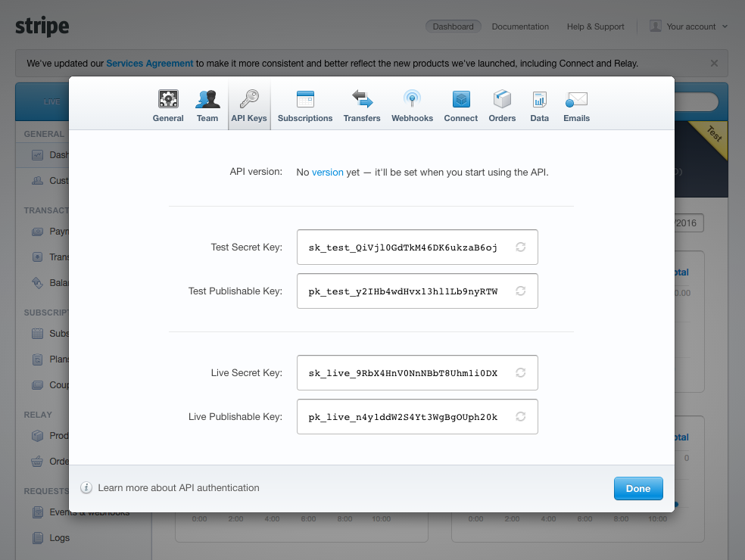Image resolution: width=745 pixels, height=560 pixels.
Task: Open the Emails settings tab
Action: click(576, 105)
